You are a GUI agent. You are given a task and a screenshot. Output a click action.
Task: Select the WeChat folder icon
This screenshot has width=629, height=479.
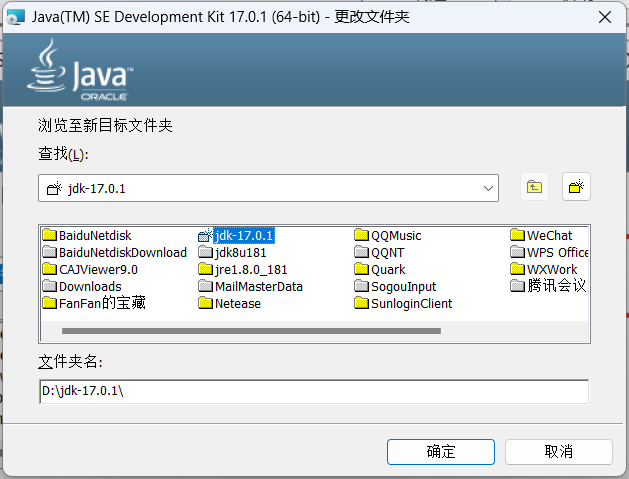tap(517, 235)
